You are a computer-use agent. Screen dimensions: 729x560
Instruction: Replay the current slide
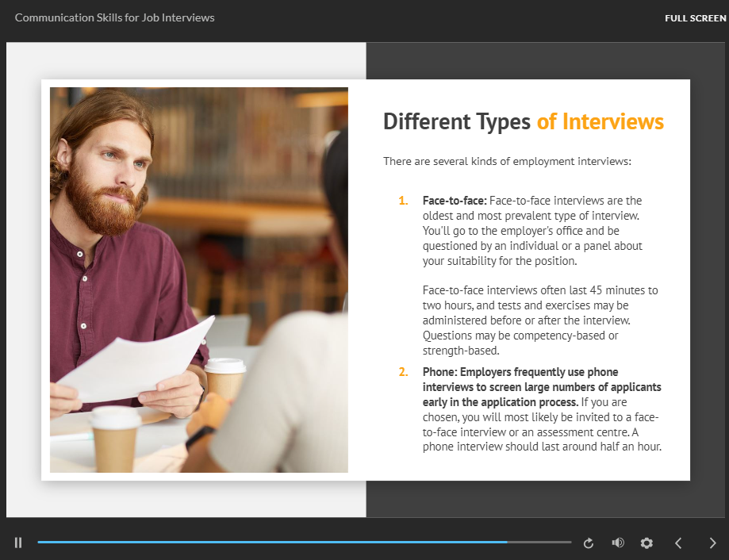589,543
